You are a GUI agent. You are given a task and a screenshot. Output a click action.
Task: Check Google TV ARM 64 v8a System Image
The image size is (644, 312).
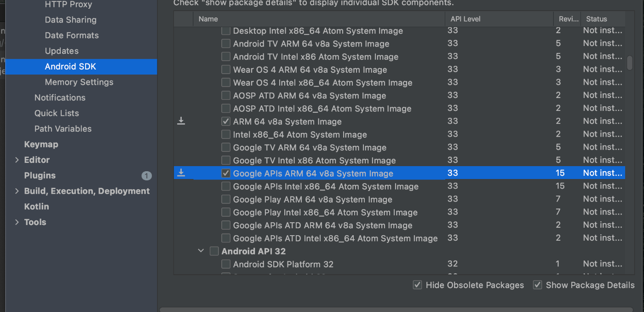pyautogui.click(x=226, y=147)
